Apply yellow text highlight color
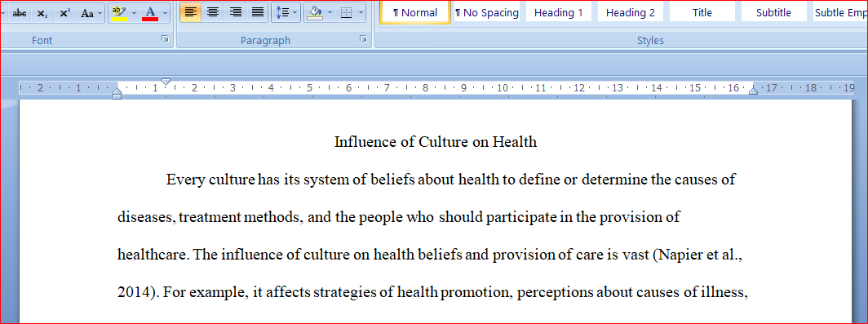The image size is (868, 324). coord(118,13)
